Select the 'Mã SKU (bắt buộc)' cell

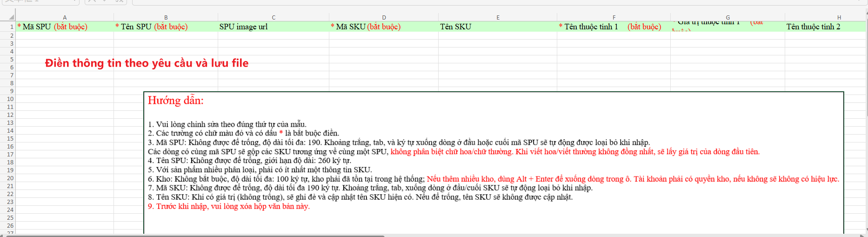[384, 27]
